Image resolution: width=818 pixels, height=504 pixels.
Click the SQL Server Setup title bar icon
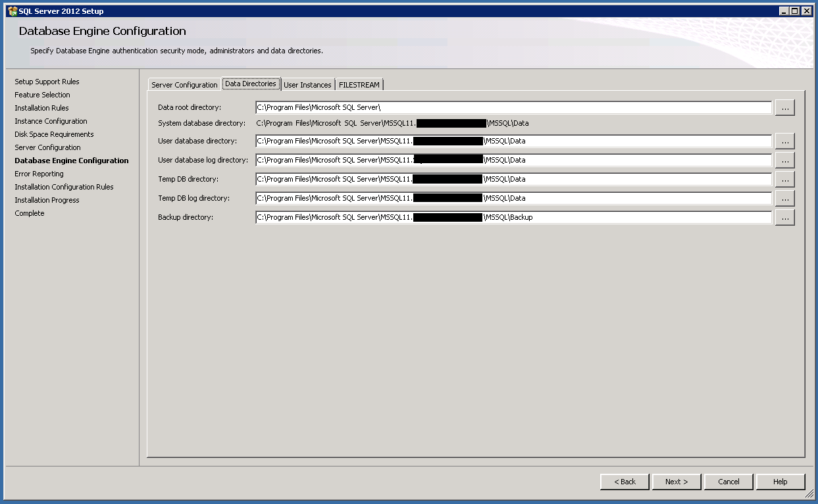point(12,11)
